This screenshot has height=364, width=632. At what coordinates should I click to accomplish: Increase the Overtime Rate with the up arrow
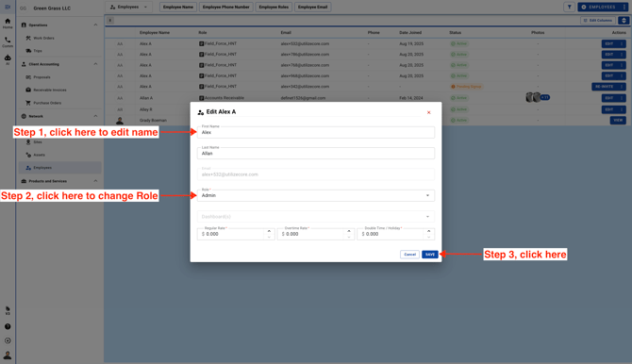click(x=349, y=231)
